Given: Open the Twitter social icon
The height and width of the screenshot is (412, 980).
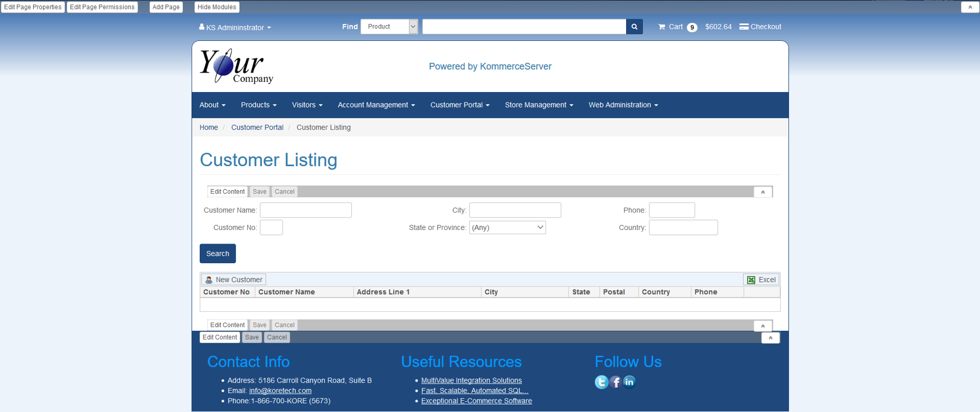Looking at the screenshot, I should coord(601,382).
